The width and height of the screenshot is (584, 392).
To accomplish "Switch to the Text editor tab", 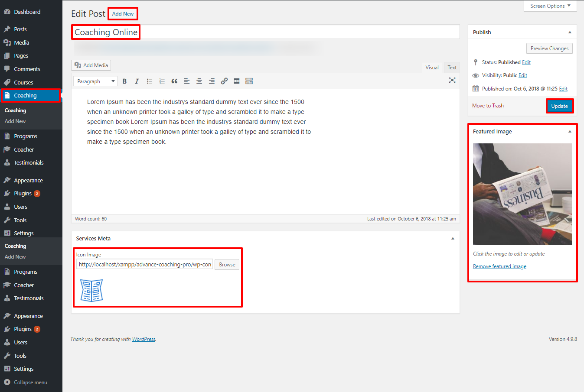I will pyautogui.click(x=452, y=68).
